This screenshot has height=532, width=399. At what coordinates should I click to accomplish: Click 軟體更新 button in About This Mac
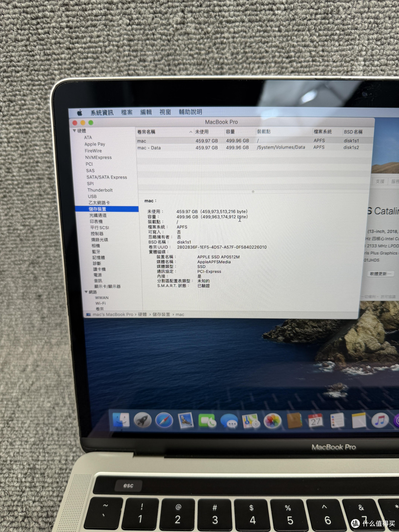pyautogui.click(x=381, y=274)
